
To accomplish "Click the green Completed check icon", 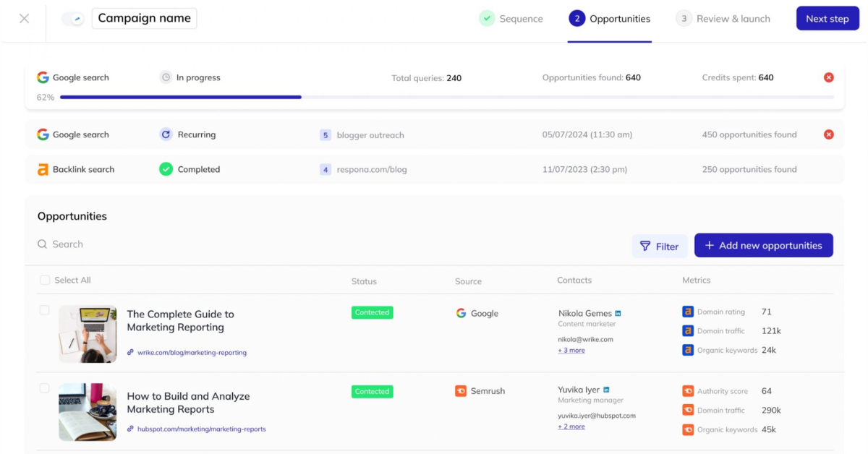I will click(x=166, y=169).
